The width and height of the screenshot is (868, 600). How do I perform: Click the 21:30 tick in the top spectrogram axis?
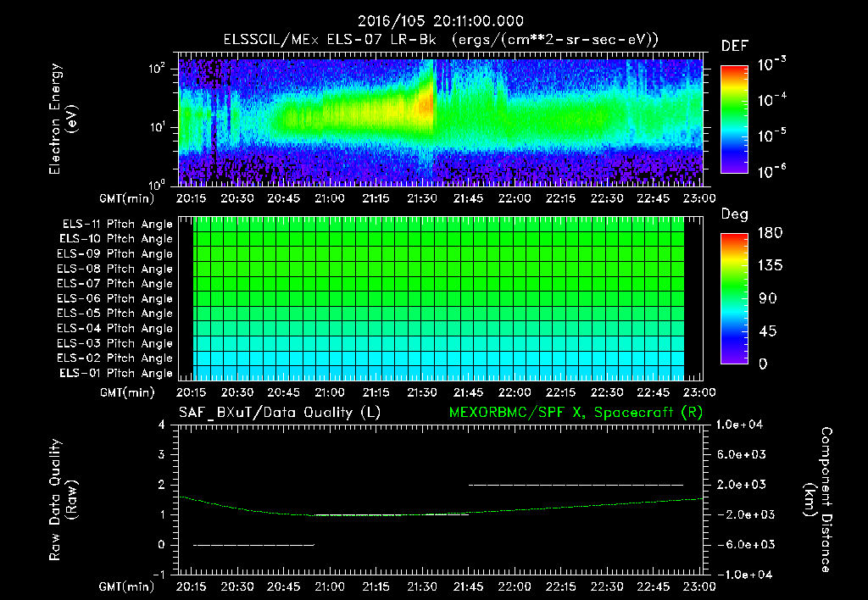(x=422, y=198)
